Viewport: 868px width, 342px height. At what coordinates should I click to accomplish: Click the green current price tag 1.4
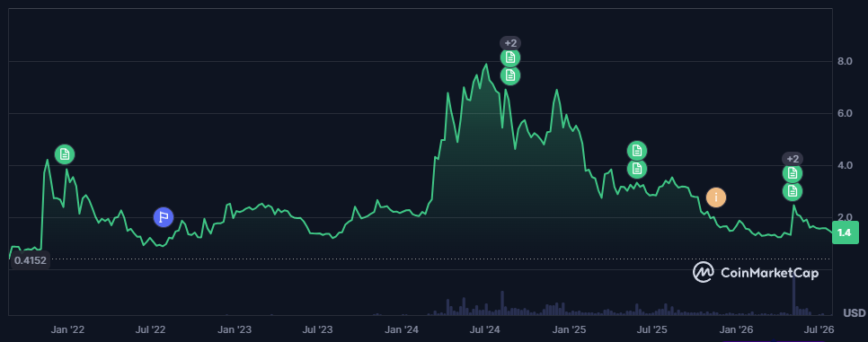coord(845,232)
